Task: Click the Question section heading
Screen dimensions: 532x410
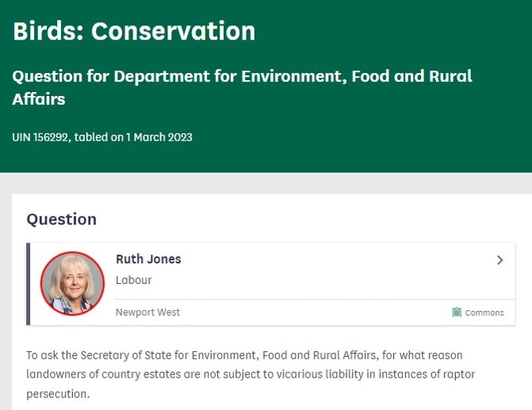Action: pyautogui.click(x=61, y=219)
